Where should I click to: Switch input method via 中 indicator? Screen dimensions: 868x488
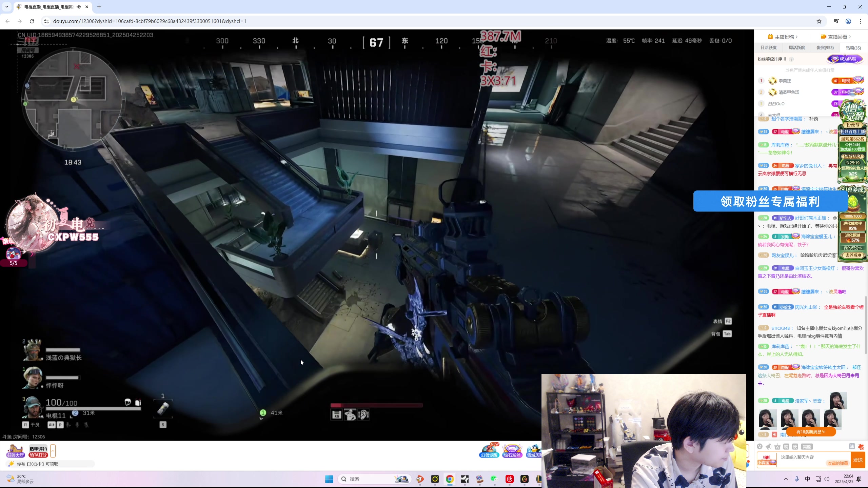(x=808, y=479)
